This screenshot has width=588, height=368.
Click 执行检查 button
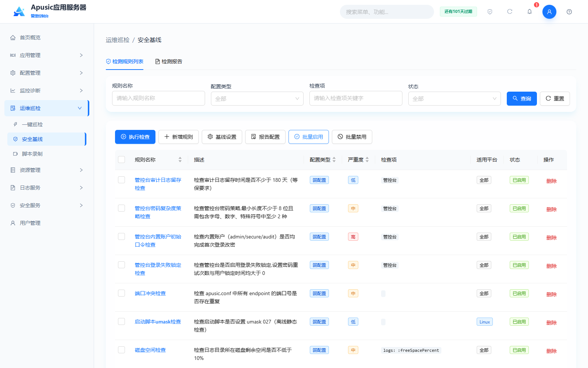point(135,137)
